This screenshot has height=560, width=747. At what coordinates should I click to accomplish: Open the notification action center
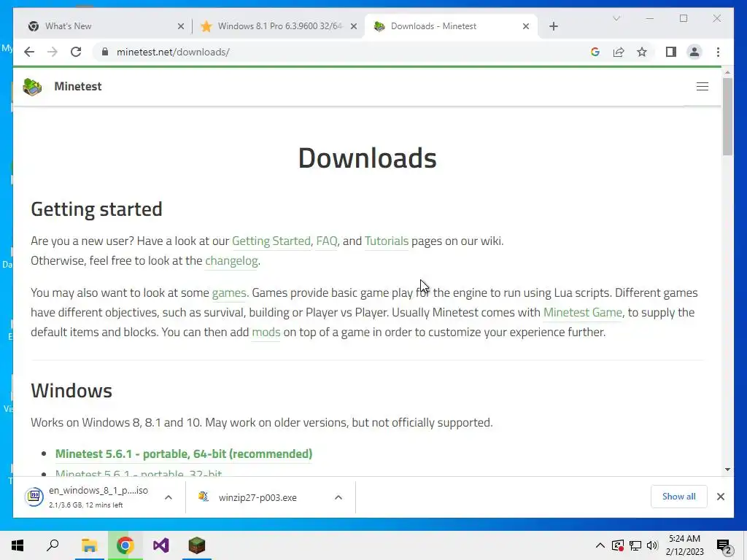[x=724, y=546]
